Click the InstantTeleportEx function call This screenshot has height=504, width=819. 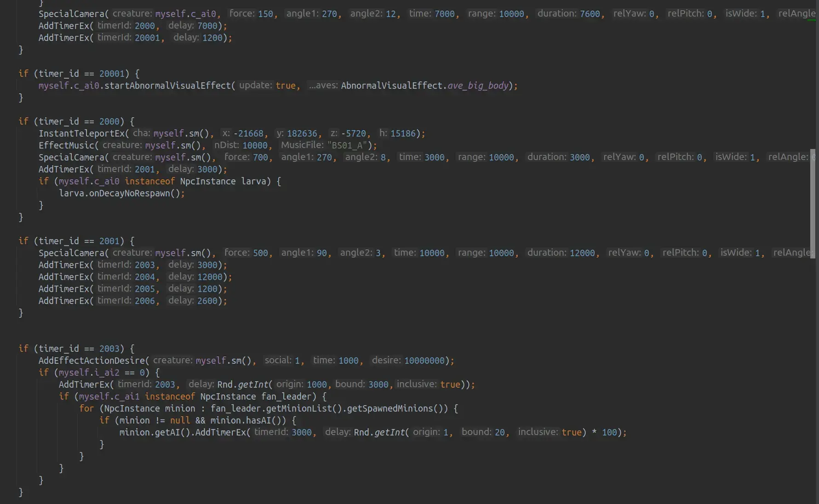(x=81, y=133)
